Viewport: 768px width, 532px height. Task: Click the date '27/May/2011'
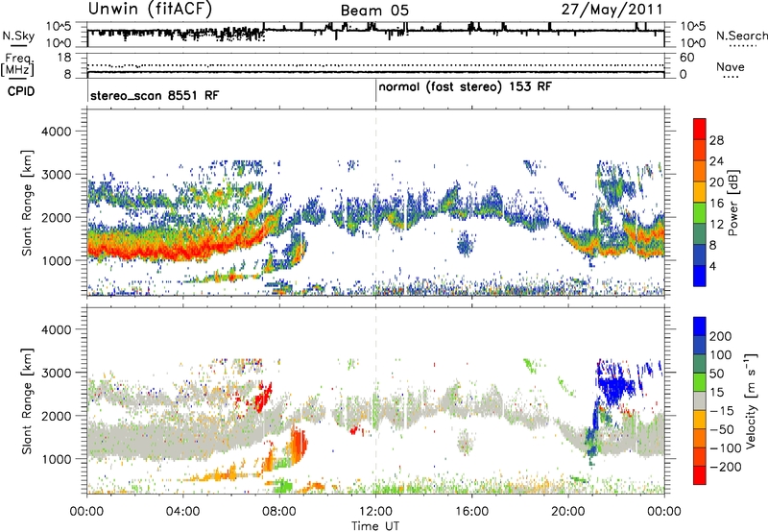(612, 10)
